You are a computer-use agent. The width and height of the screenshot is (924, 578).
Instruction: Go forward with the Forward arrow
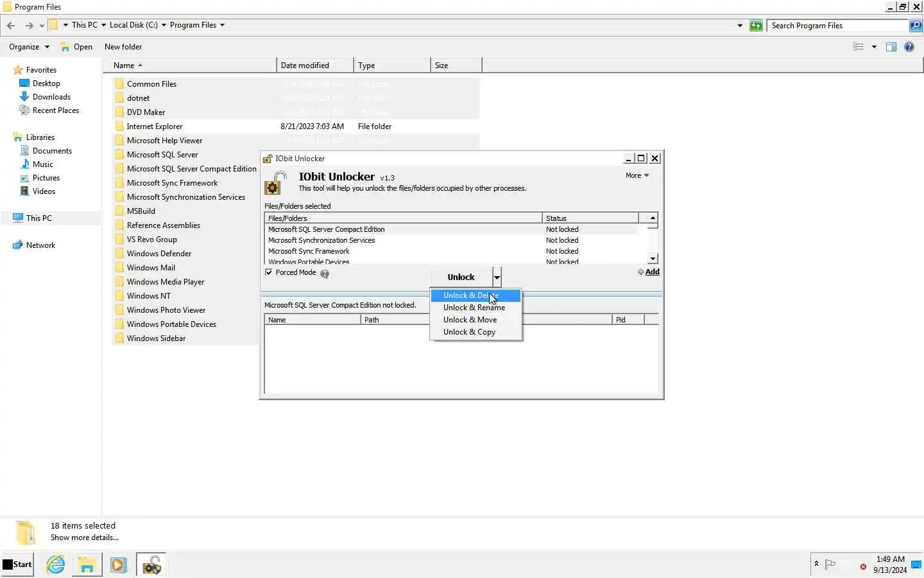point(29,26)
